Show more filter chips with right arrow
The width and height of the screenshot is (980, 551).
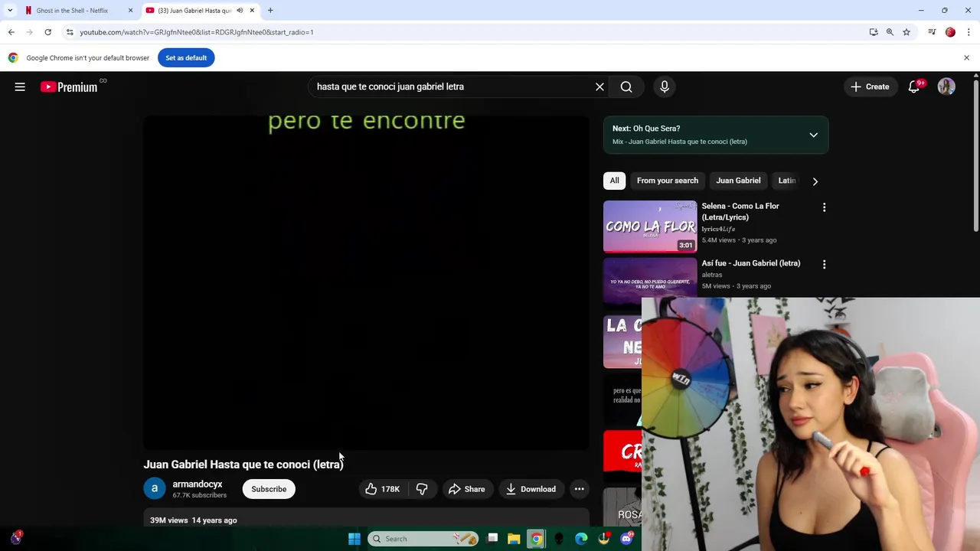(x=815, y=181)
